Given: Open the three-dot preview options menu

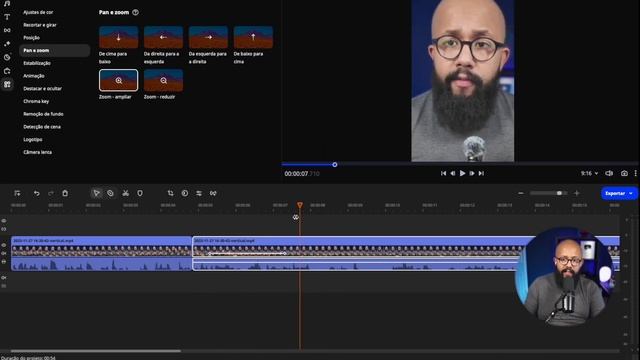Looking at the screenshot, I should 636,173.
